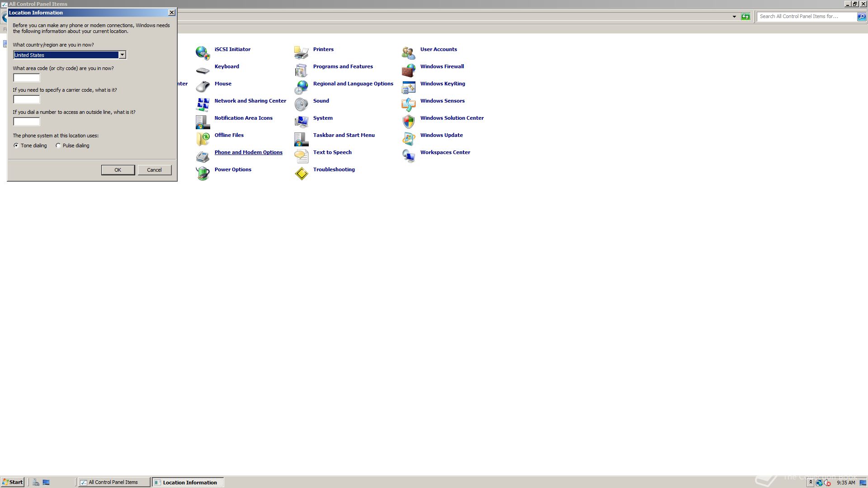Select the Pulse dialing radio button
The width and height of the screenshot is (868, 488).
[x=58, y=145]
